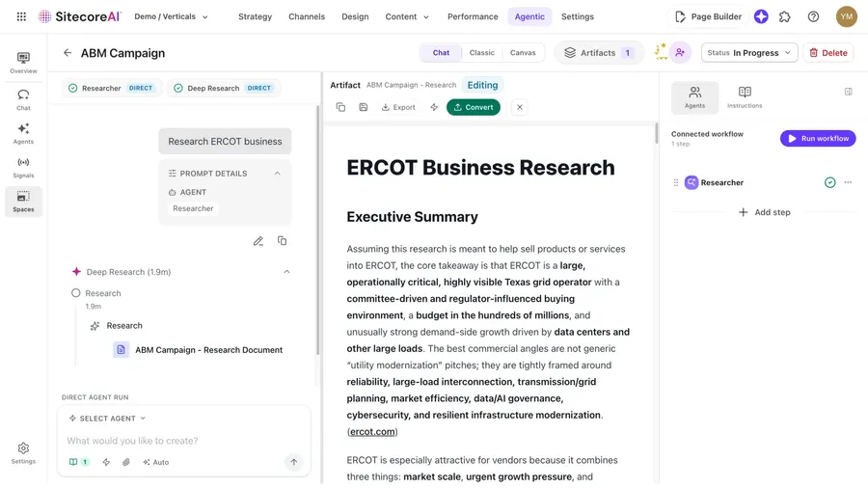
Task: Open the Strategy menu
Action: tap(256, 16)
